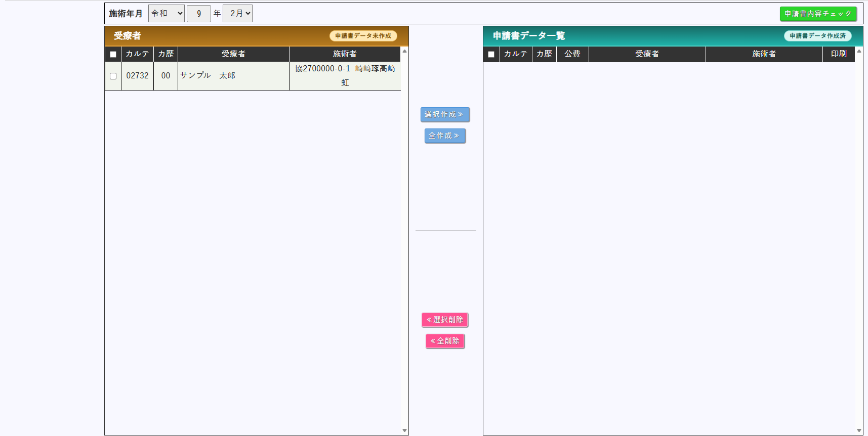Screen dimensions: 868x436
Task: Click the down arrow of 受療者 list scrollbar
Action: [x=404, y=430]
